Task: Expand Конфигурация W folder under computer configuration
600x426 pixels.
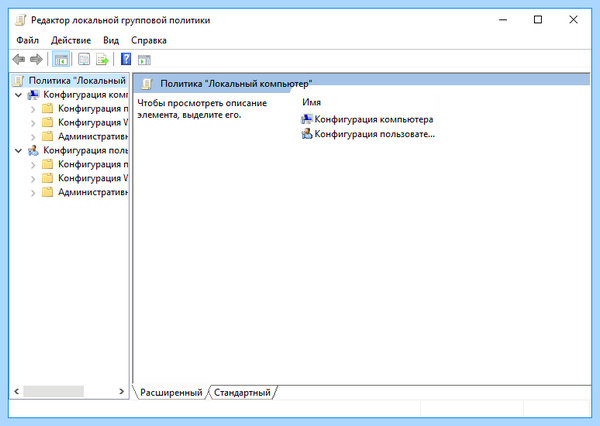Action: click(x=33, y=123)
